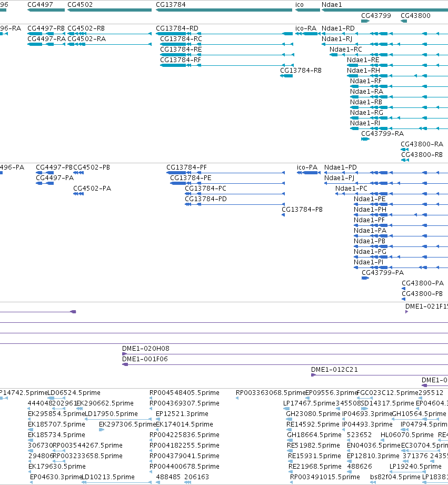Select protein CG43799-PA

(x=365, y=278)
